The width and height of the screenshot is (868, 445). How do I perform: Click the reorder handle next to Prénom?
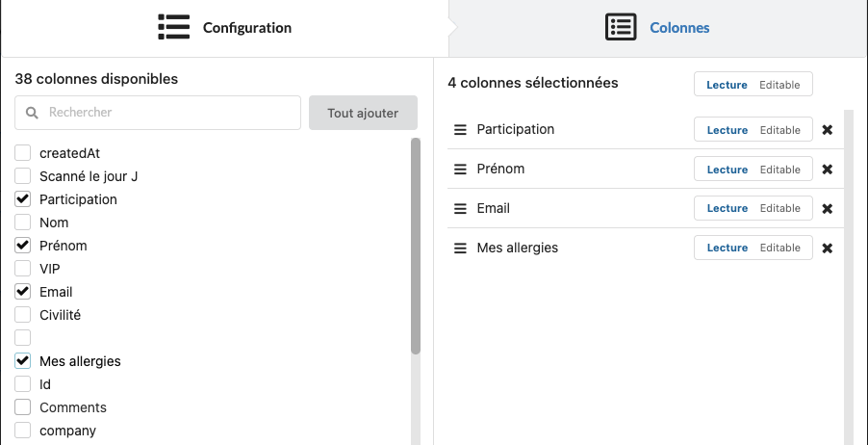460,170
